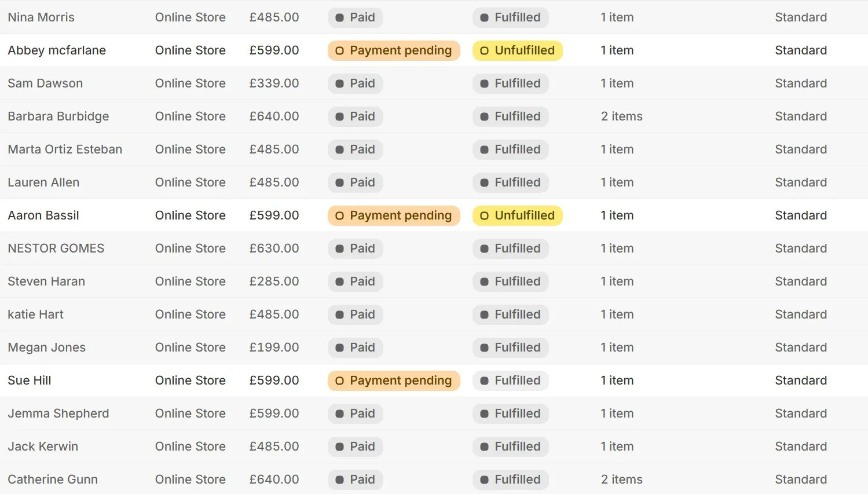
Task: Open Nina Morris order
Action: [x=41, y=17]
